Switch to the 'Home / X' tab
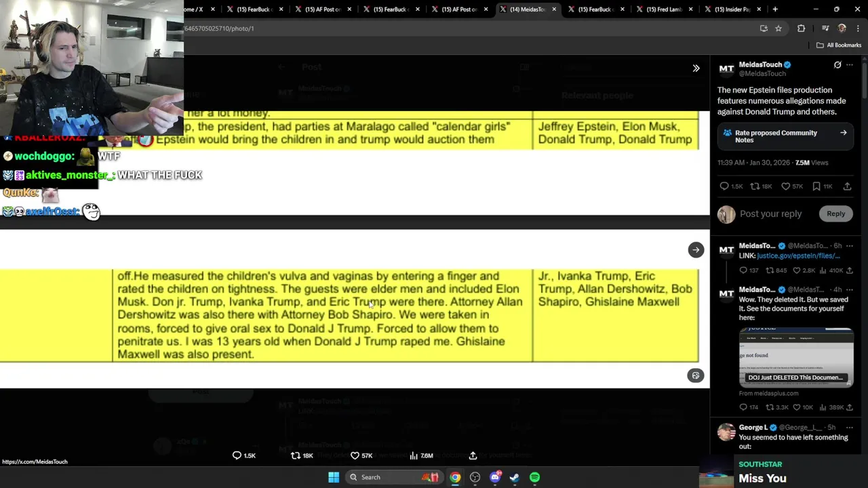868x488 pixels. pos(193,9)
